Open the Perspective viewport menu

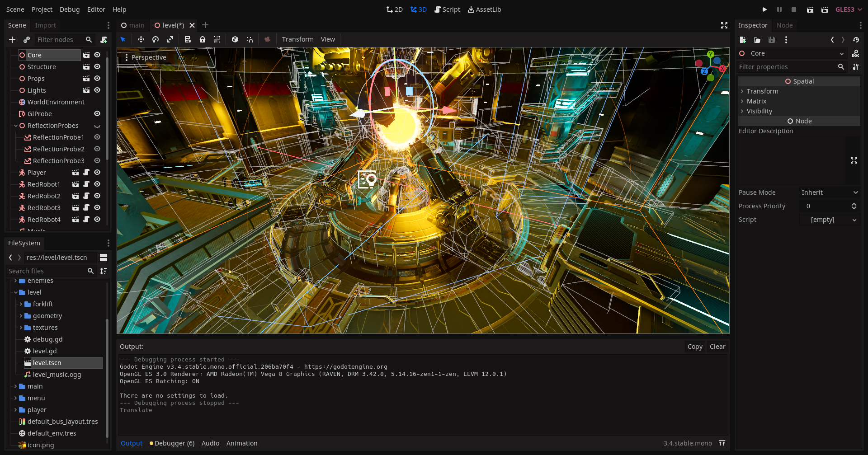pyautogui.click(x=145, y=57)
